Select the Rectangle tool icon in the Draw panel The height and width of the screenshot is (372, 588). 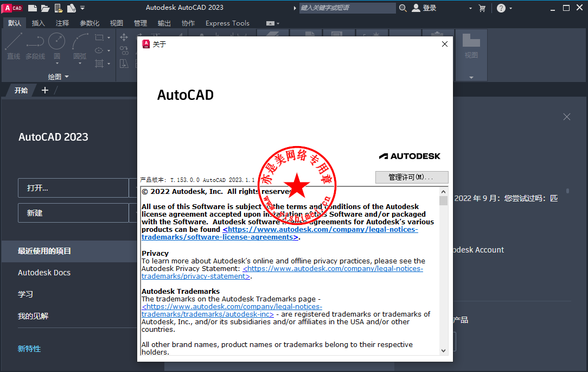(x=99, y=37)
